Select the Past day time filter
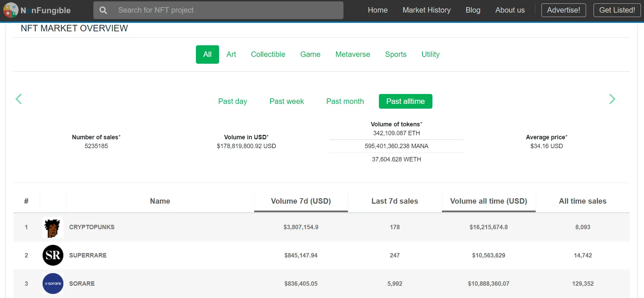644x298 pixels. [232, 101]
